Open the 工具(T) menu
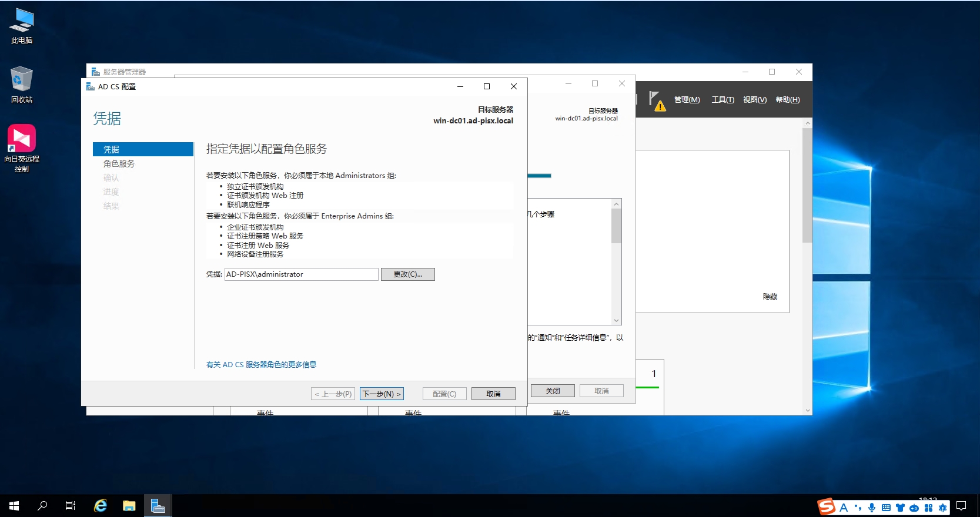This screenshot has height=517, width=980. pos(723,100)
